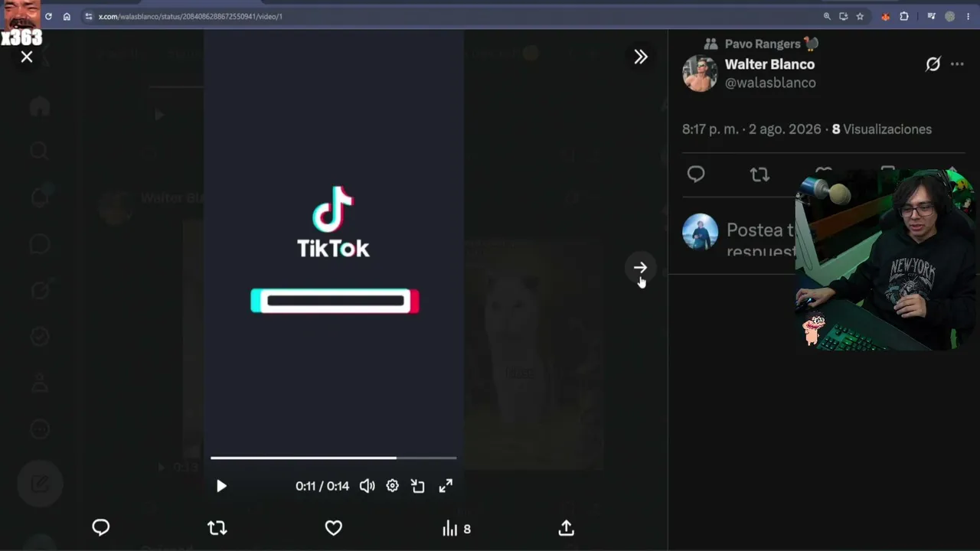This screenshot has height=551, width=980.
Task: Mute the video volume
Action: tap(367, 486)
